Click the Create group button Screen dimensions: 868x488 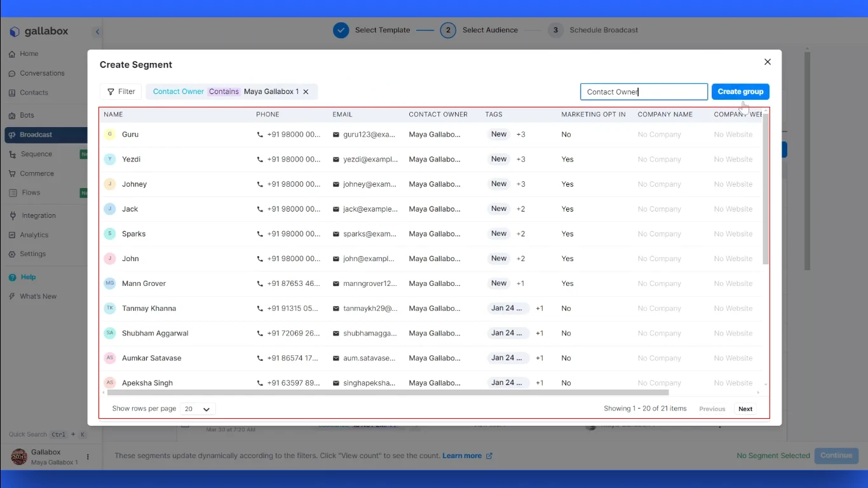(x=740, y=91)
